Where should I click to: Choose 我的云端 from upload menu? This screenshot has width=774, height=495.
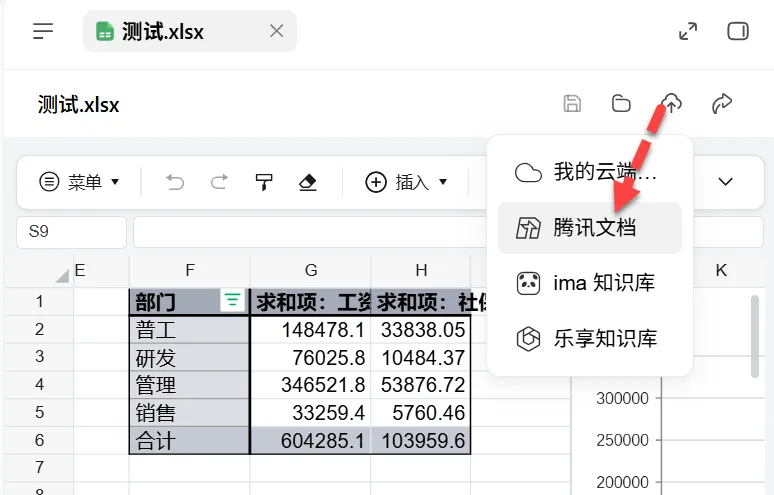pyautogui.click(x=590, y=172)
